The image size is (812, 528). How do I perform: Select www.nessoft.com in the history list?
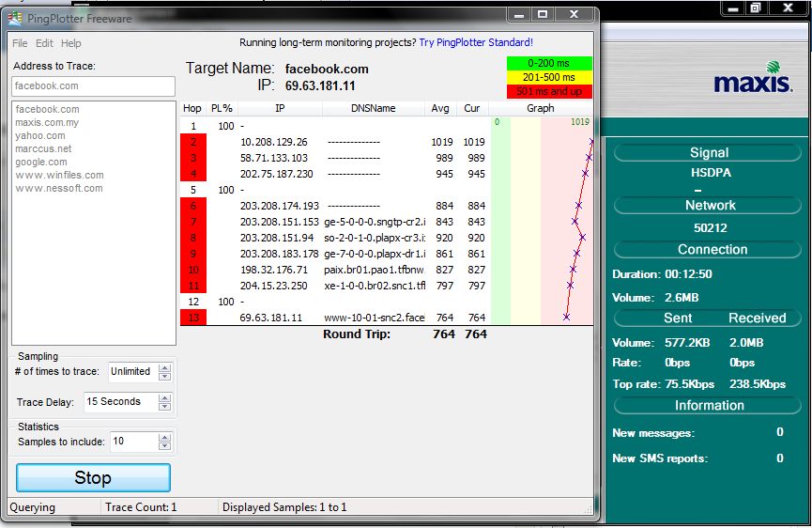pyautogui.click(x=59, y=188)
